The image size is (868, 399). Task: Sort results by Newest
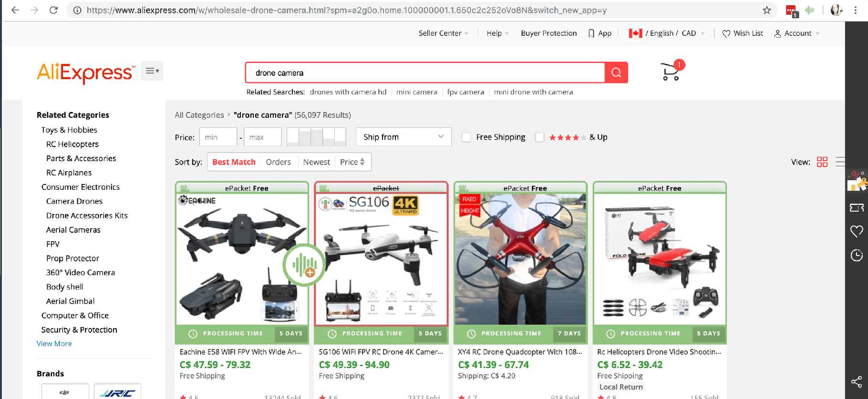coord(317,162)
